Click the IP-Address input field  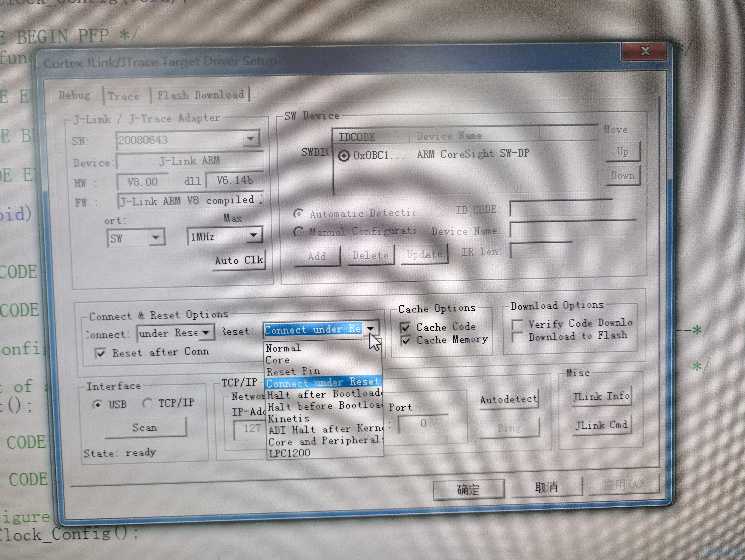coord(250,430)
